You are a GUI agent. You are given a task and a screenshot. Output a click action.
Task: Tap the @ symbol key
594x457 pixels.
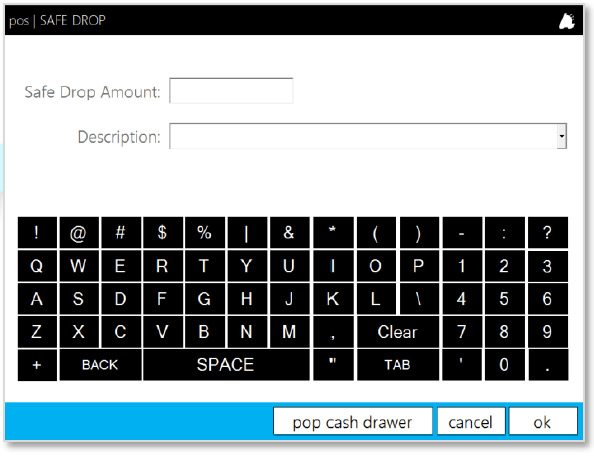[79, 233]
